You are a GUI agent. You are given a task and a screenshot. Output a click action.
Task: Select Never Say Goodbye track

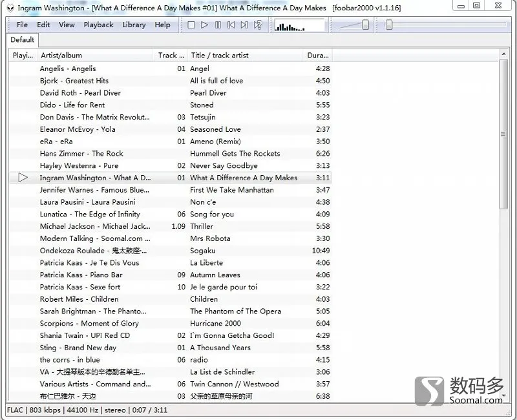click(171, 165)
